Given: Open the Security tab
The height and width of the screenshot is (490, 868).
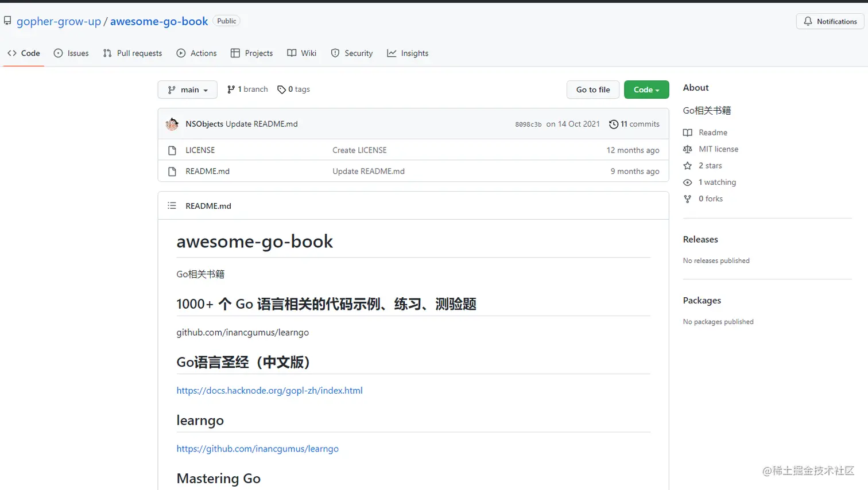Looking at the screenshot, I should click(x=352, y=53).
